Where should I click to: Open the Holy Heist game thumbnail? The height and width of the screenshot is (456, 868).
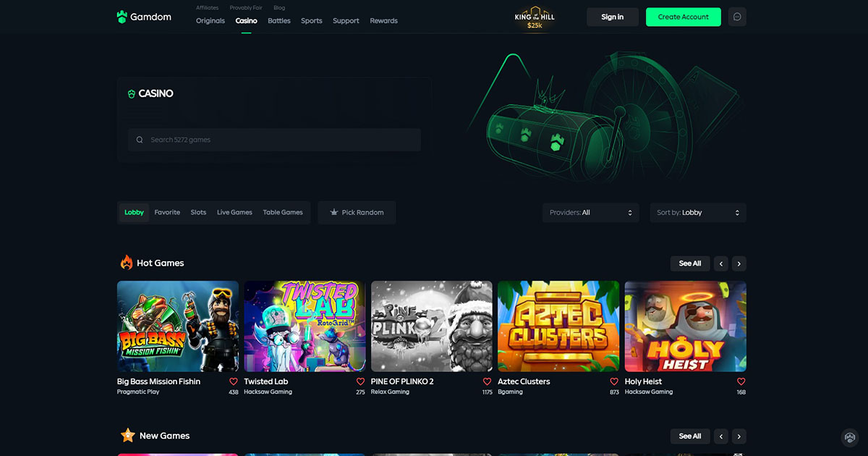click(686, 326)
